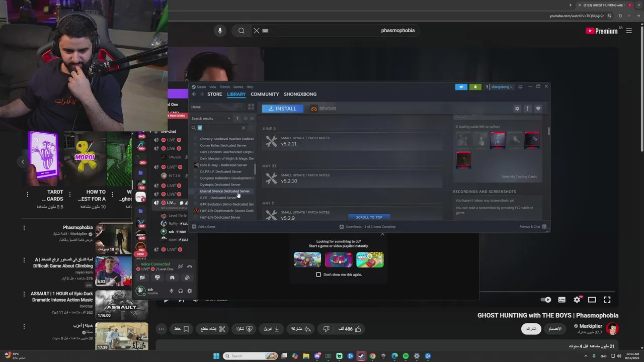The height and width of the screenshot is (362, 644).
Task: Toggle Steam library ready-to-play filter icon
Action: 252,118
